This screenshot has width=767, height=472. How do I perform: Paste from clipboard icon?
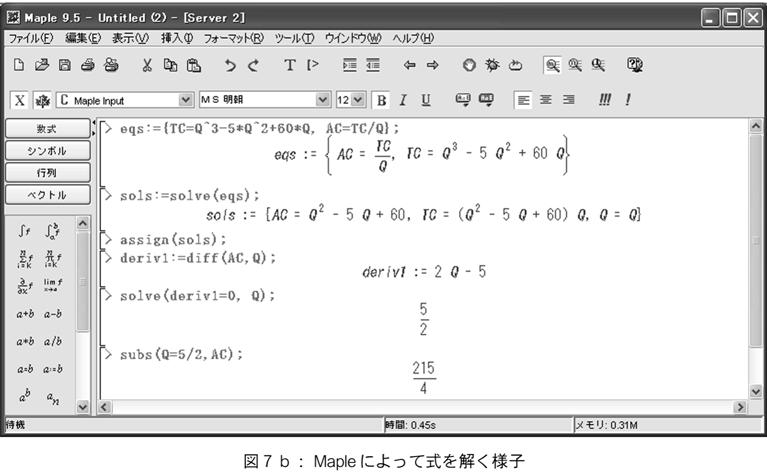pyautogui.click(x=194, y=65)
